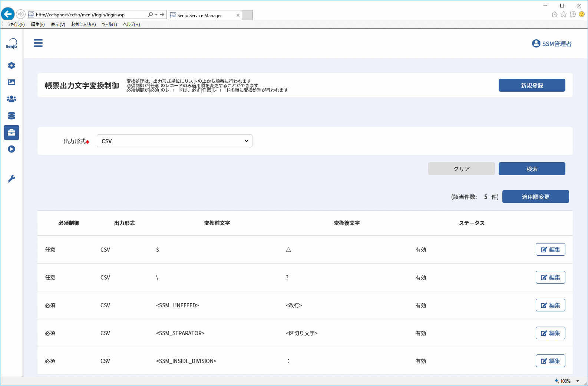This screenshot has height=386, width=588.
Task: Open the ファイル(F) menu
Action: coord(16,24)
